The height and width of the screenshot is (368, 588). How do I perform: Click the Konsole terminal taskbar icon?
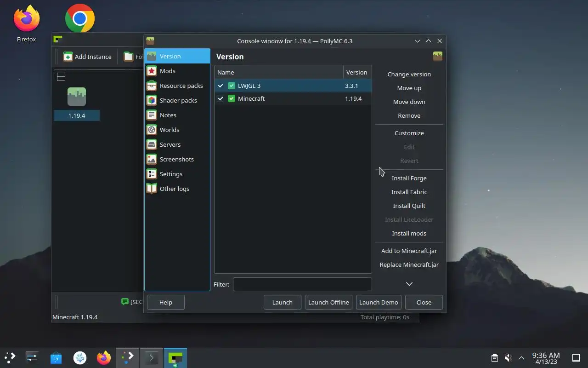coord(152,357)
